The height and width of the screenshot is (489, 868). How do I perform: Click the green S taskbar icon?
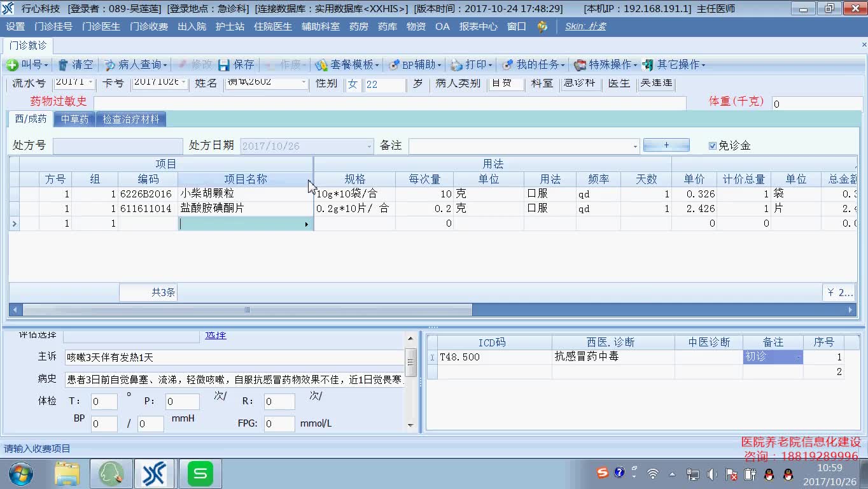coord(200,474)
